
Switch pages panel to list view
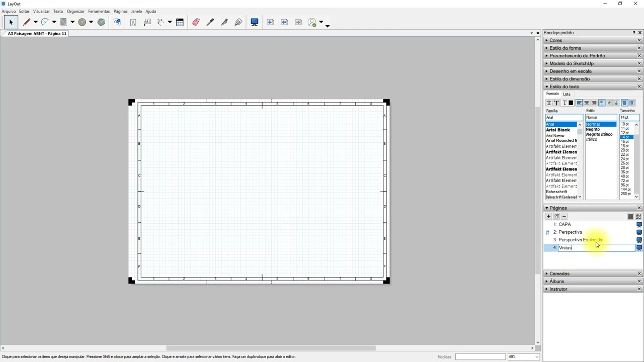click(x=630, y=216)
